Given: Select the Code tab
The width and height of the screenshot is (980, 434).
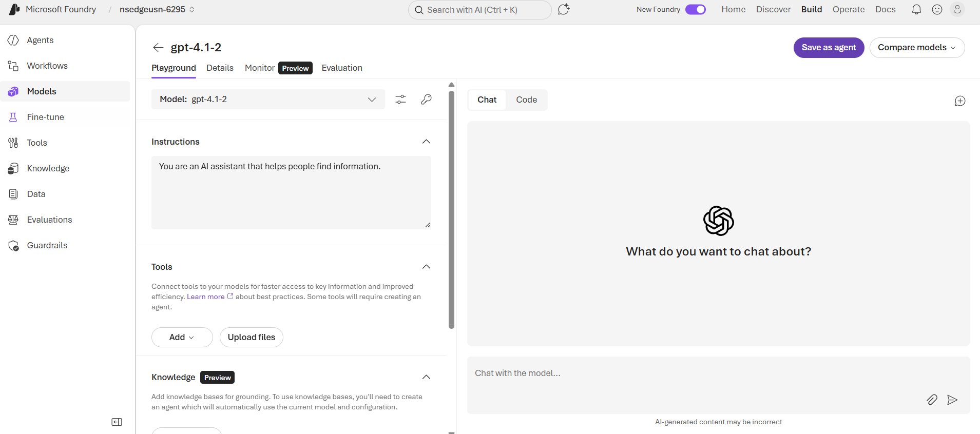Looking at the screenshot, I should click(526, 100).
